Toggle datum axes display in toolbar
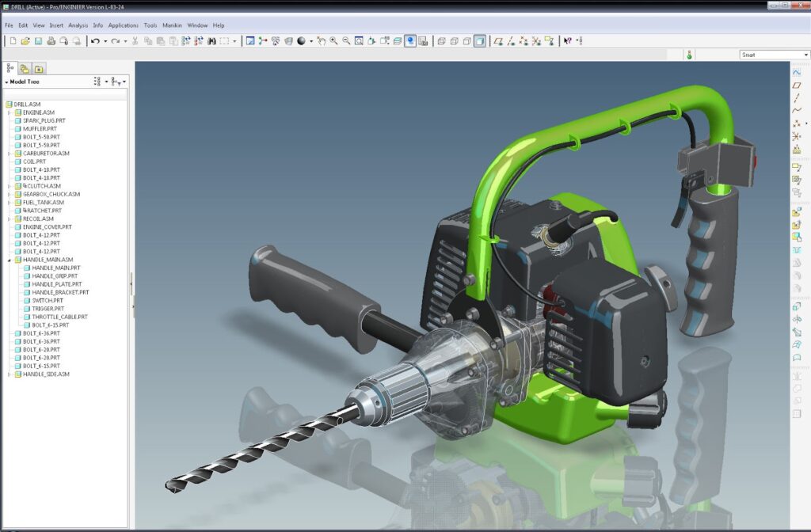 coord(512,41)
